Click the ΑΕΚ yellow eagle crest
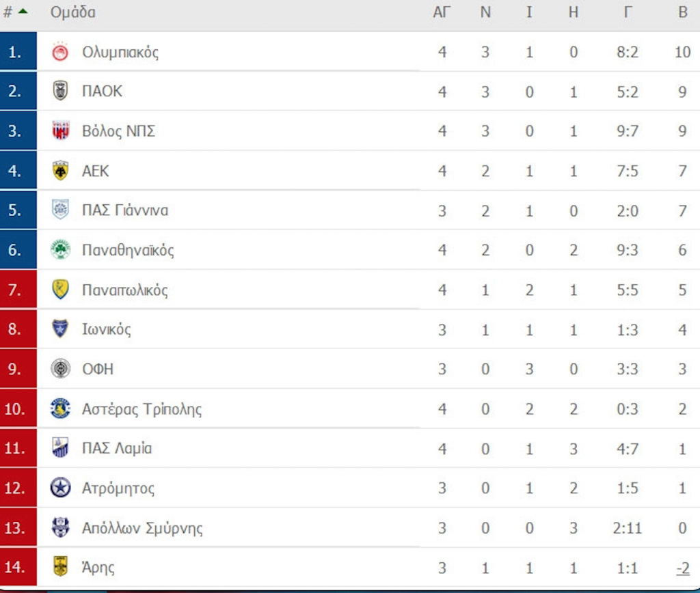Screen dimensions: 700x593 (61, 170)
